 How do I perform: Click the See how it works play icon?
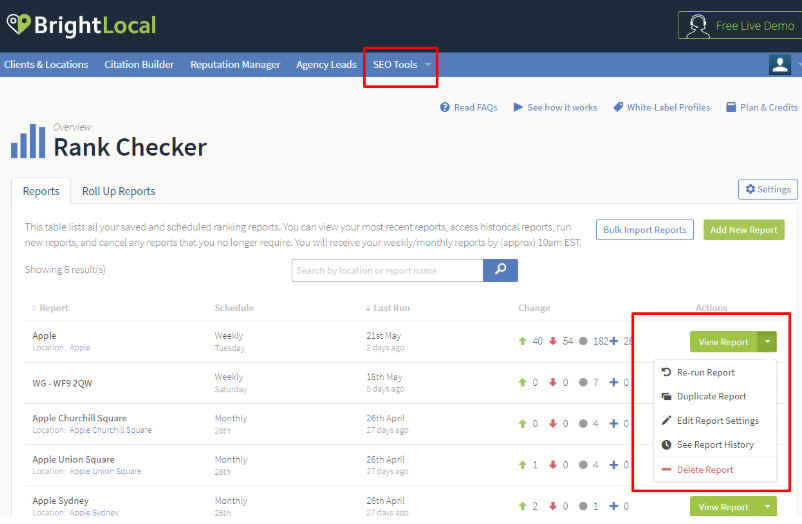click(518, 107)
